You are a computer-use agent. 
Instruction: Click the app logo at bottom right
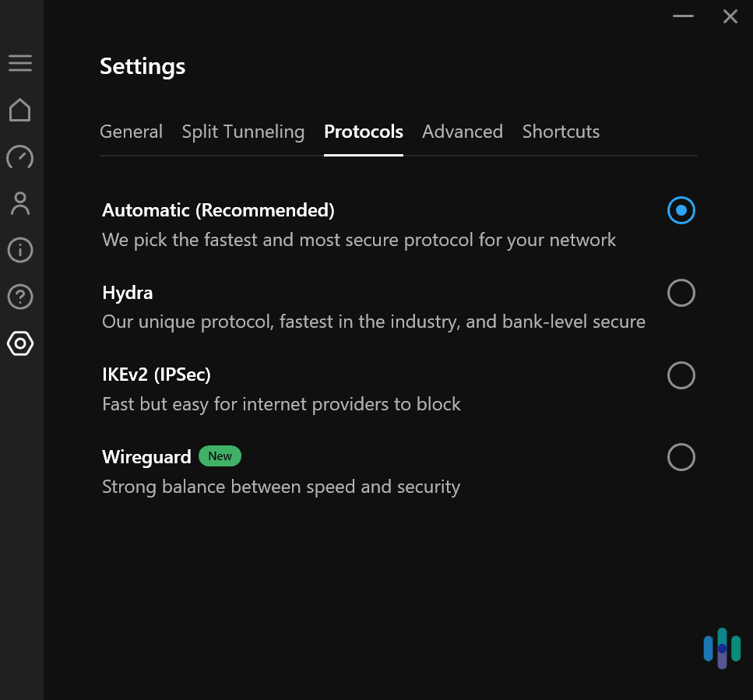point(721,648)
